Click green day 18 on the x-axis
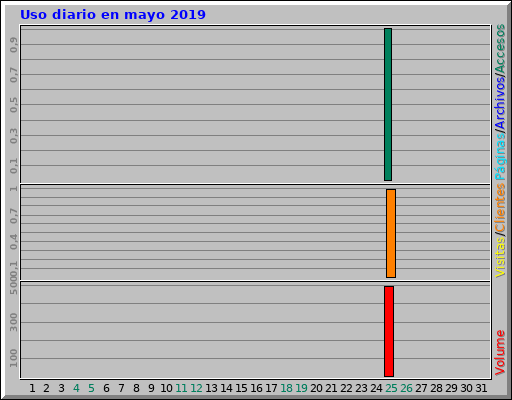 click(x=286, y=388)
